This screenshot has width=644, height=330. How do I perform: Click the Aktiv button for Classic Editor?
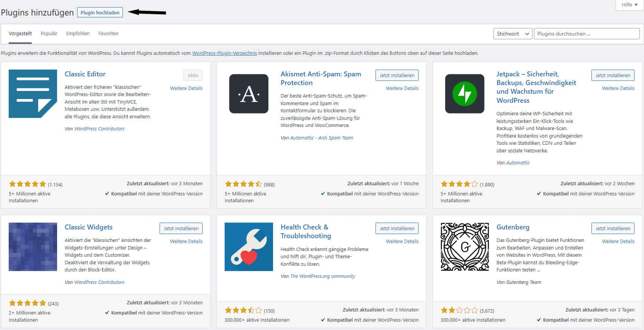click(x=193, y=75)
